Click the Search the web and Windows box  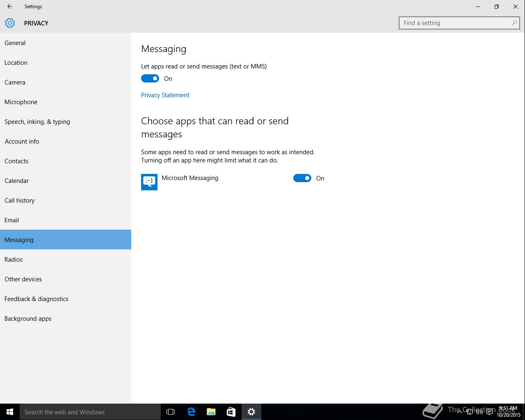(x=90, y=412)
